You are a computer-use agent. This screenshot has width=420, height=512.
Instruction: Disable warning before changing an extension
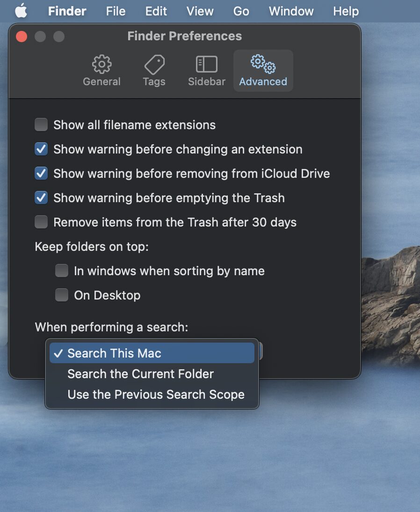click(41, 149)
